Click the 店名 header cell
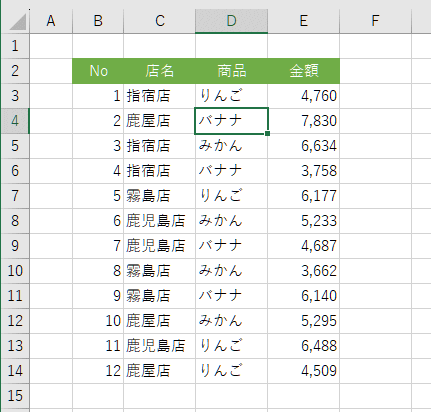The width and height of the screenshot is (431, 412). [x=159, y=71]
